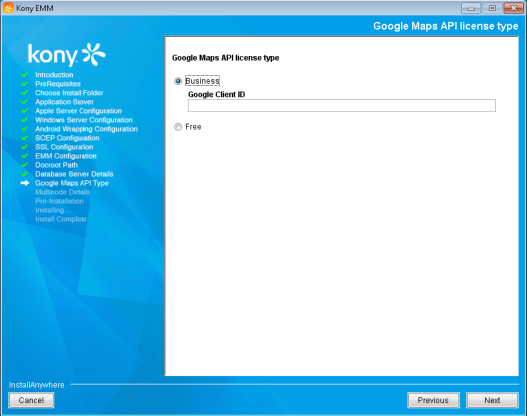
Task: Select the Free license radio button
Action: click(x=178, y=127)
